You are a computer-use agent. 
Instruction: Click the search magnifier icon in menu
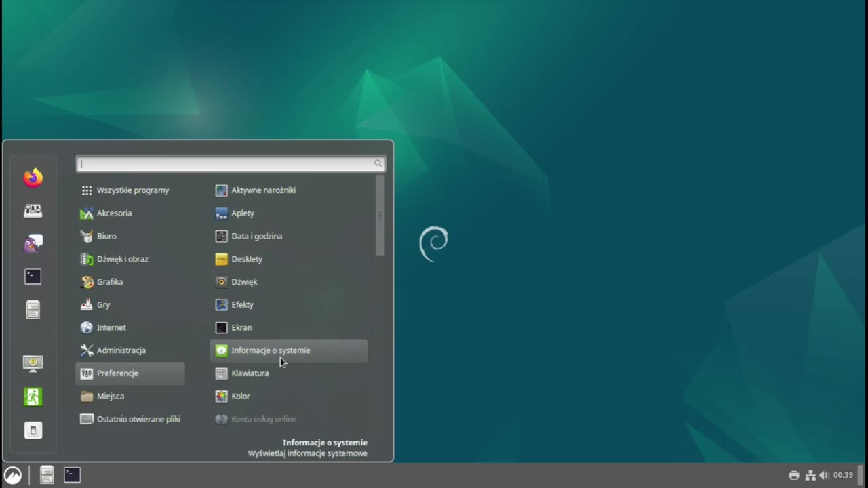(x=378, y=163)
